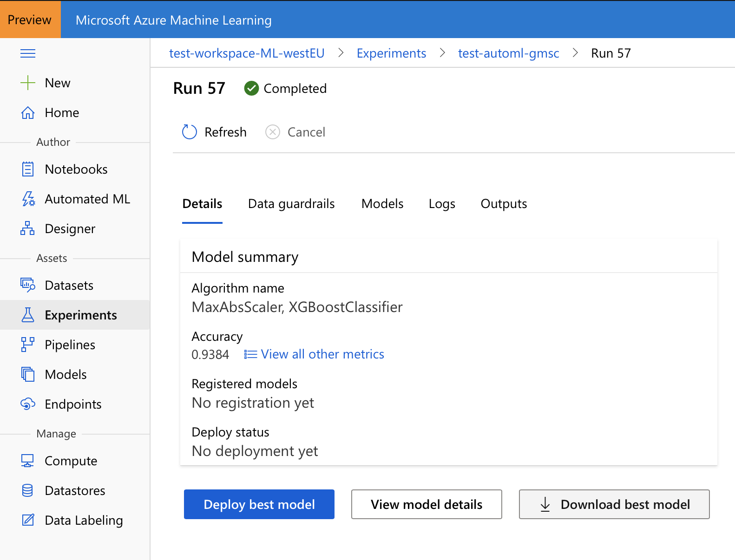This screenshot has width=735, height=560.
Task: Click the Data Labeling pencil icon
Action: tap(28, 520)
